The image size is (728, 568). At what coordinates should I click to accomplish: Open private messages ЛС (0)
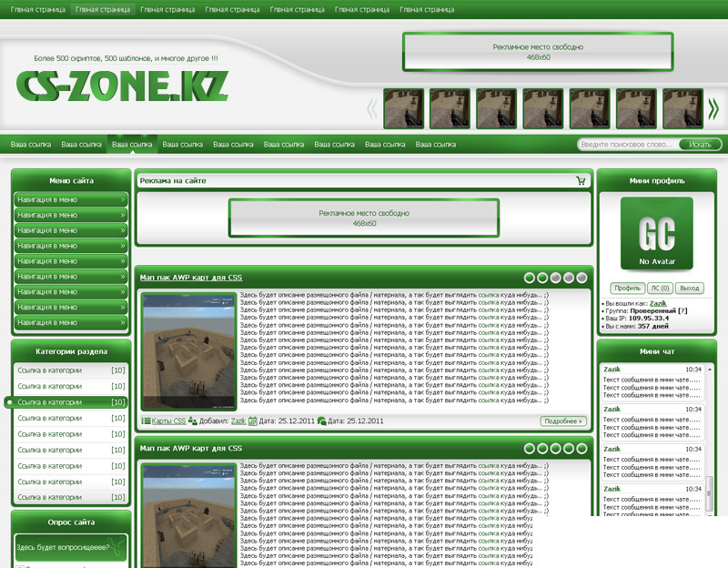(x=660, y=288)
